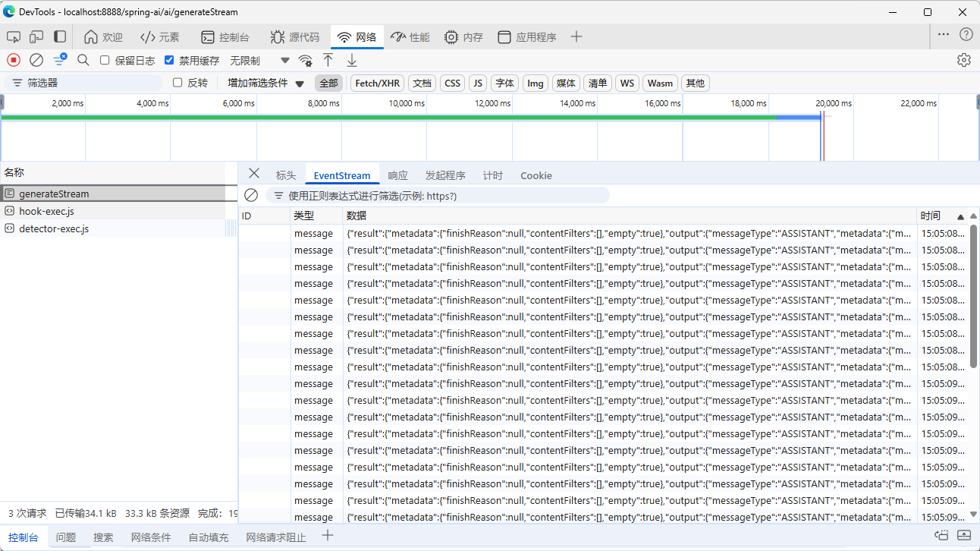Click the inspect element picker icon
The height and width of the screenshot is (551, 980).
[x=14, y=36]
